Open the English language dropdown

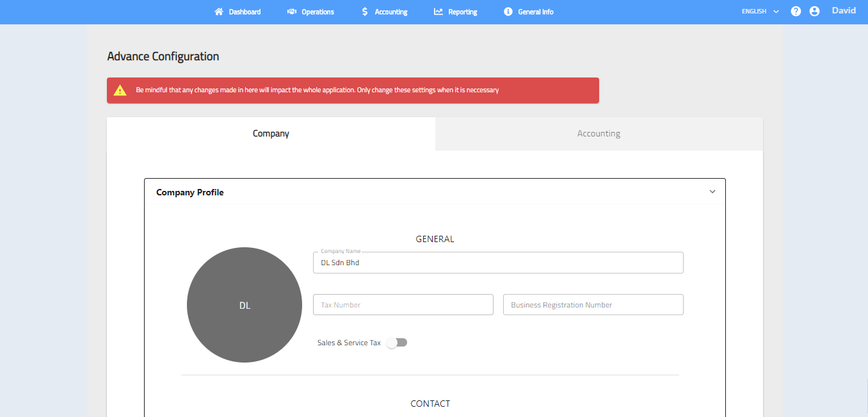point(760,12)
